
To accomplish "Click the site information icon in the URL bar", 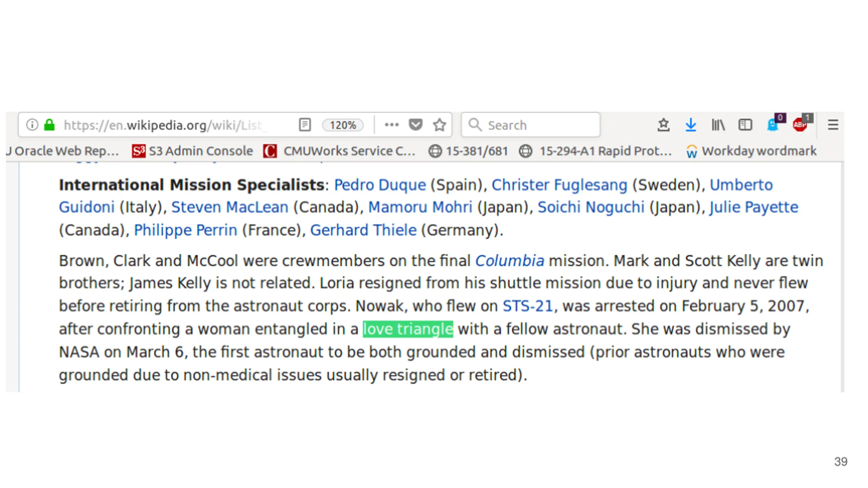I will (x=32, y=125).
